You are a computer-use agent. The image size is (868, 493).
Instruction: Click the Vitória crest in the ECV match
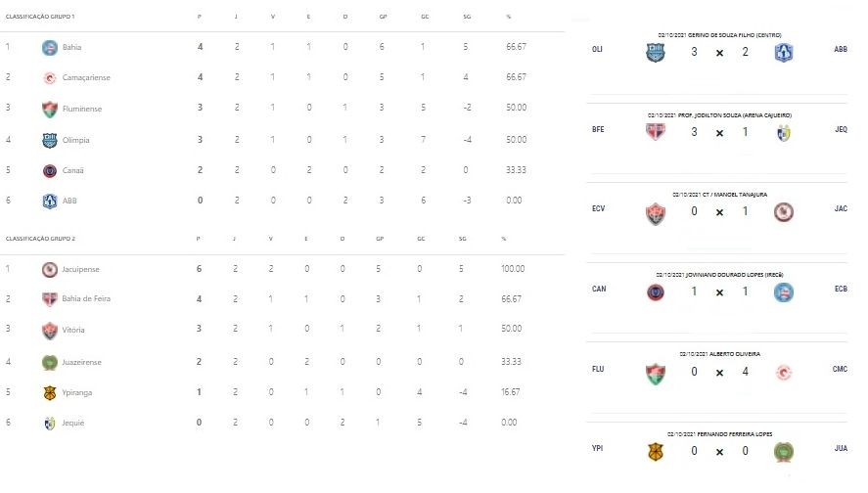(x=656, y=213)
